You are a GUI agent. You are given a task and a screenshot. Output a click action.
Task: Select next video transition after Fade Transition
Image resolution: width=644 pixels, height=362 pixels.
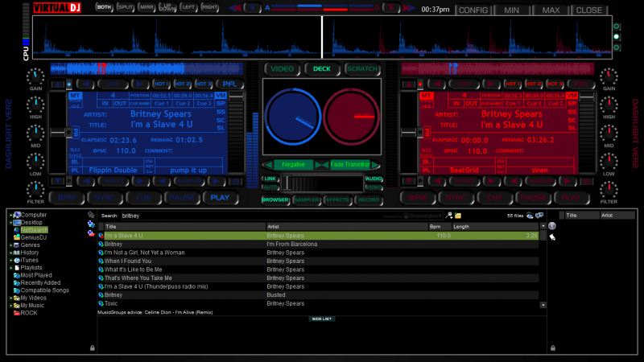point(375,165)
